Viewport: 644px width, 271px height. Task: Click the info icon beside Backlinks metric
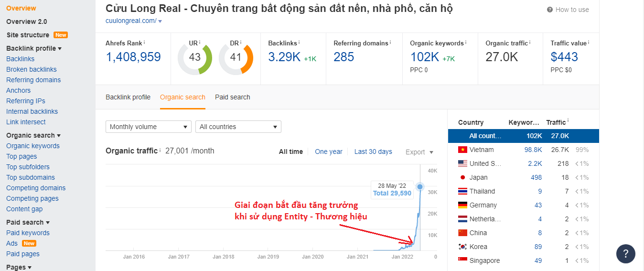(299, 43)
